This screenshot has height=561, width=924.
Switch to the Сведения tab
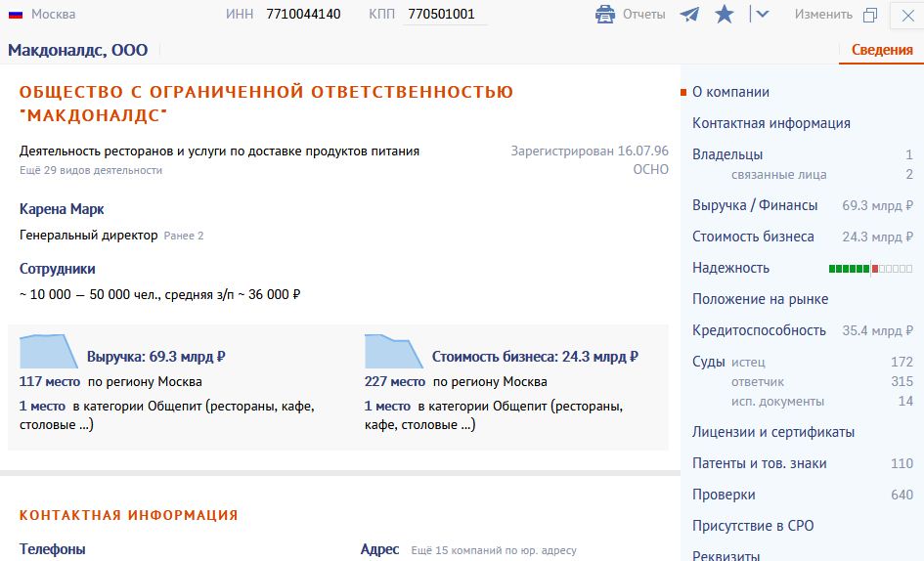[882, 50]
